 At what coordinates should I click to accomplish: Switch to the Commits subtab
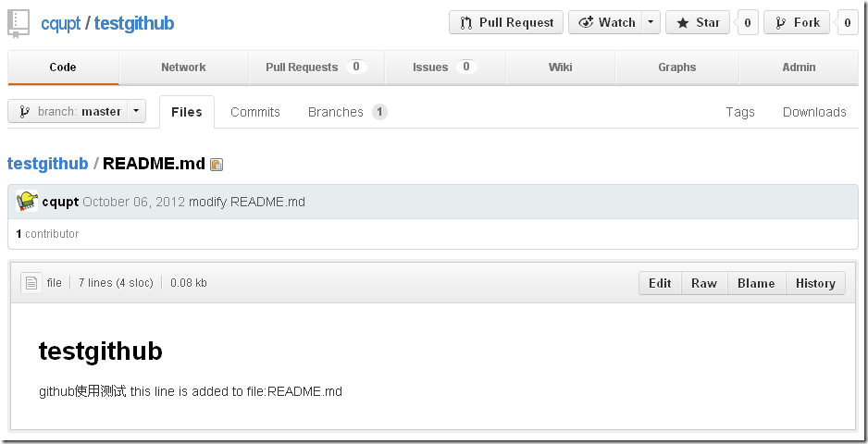pyautogui.click(x=255, y=112)
